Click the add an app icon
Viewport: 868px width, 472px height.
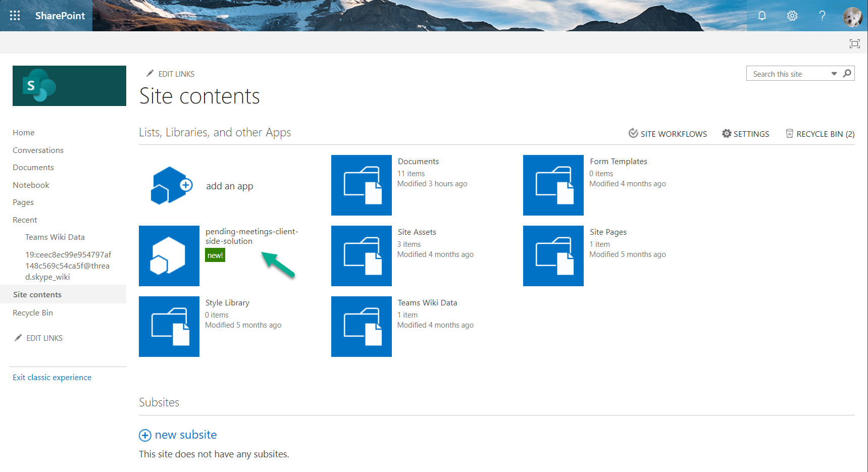coord(171,185)
